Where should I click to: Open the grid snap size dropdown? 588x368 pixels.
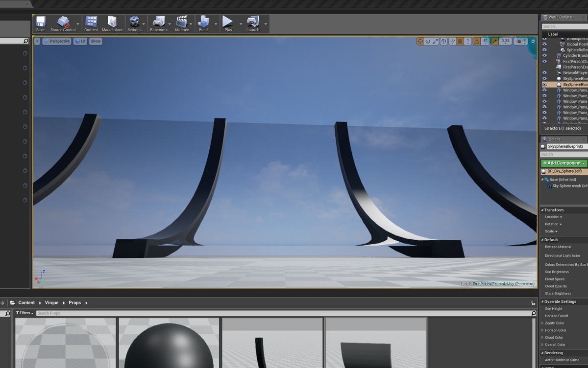(468, 41)
